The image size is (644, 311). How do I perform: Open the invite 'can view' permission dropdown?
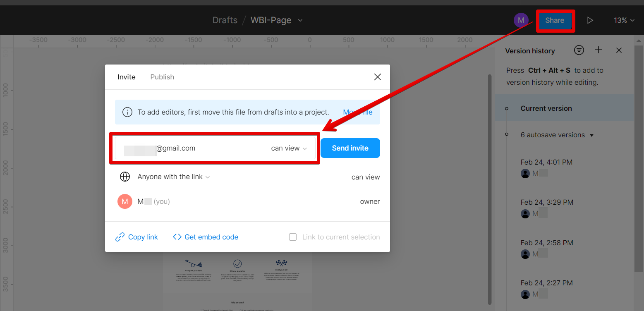click(289, 148)
